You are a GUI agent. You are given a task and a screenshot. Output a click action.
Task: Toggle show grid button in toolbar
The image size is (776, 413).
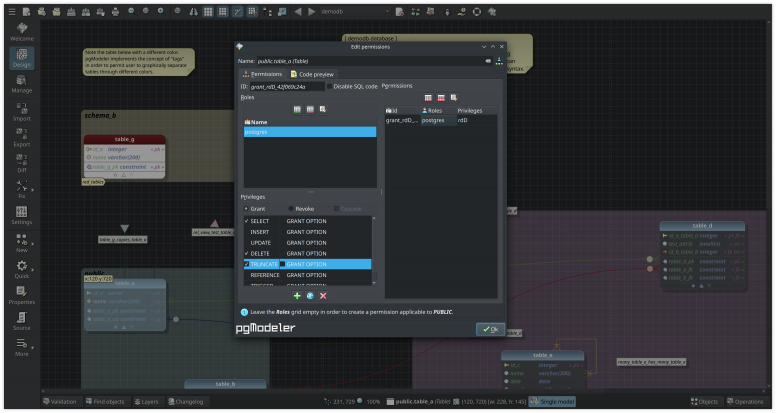click(208, 11)
